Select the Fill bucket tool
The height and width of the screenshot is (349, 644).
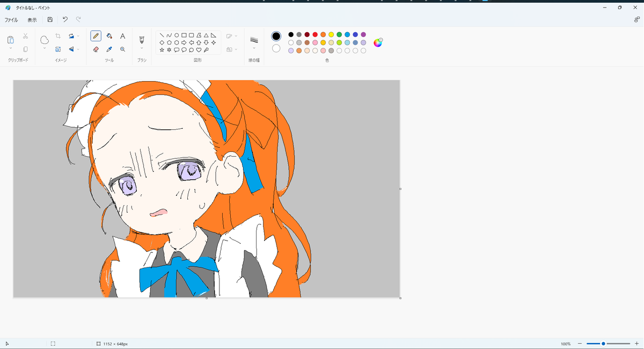coord(109,36)
